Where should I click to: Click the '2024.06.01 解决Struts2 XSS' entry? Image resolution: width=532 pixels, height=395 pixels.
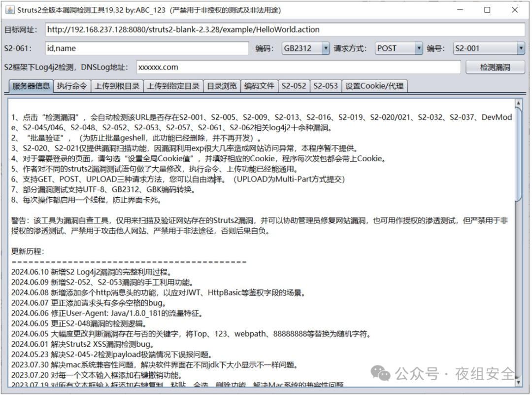(82, 344)
